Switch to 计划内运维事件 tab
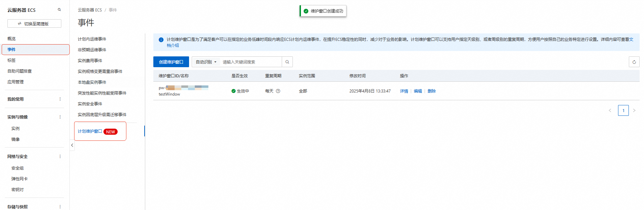Viewport: 644px width, 210px height. (92, 39)
